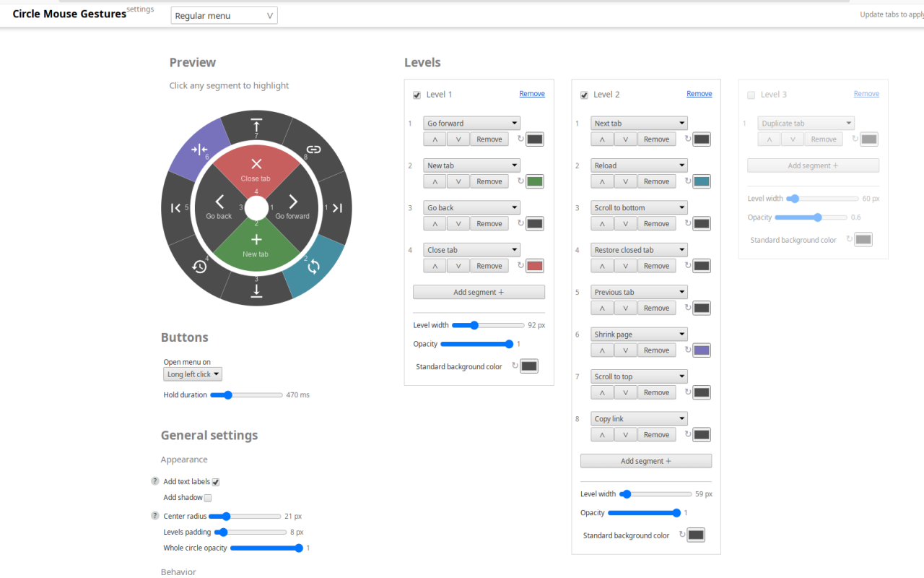Click the Restore closed tab clock segment
This screenshot has width=924, height=578.
(x=200, y=266)
